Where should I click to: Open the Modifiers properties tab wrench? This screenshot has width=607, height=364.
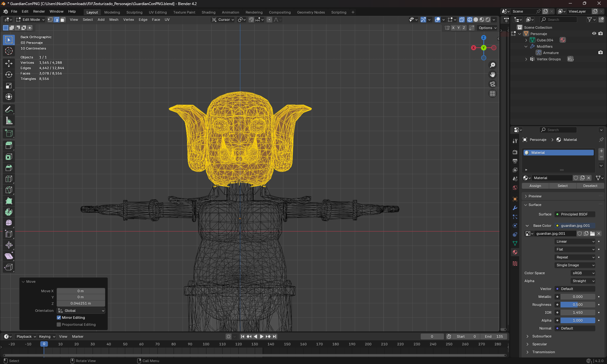tap(515, 208)
